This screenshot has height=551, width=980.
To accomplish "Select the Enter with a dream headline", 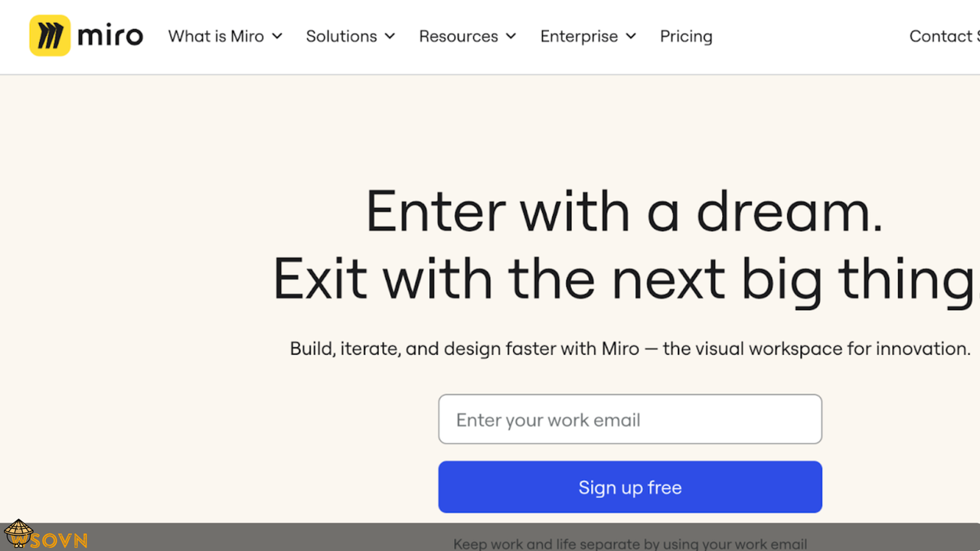I will click(x=625, y=210).
